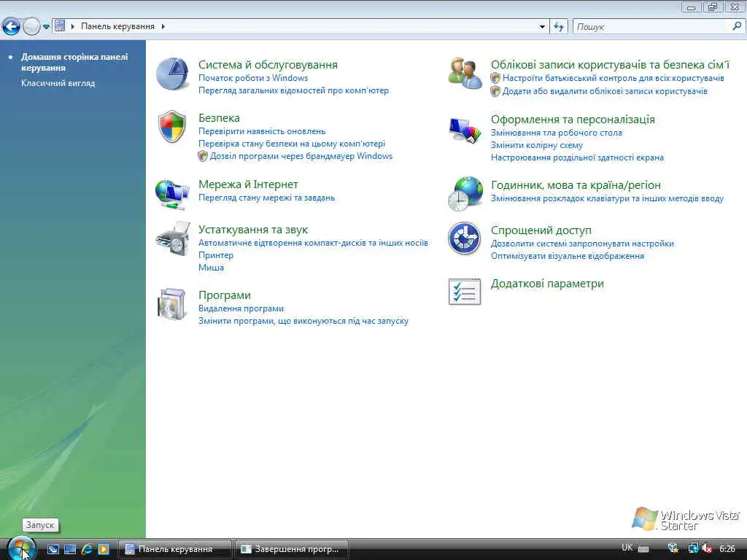
Task: Expand the address bar history dropdown
Action: 542,27
